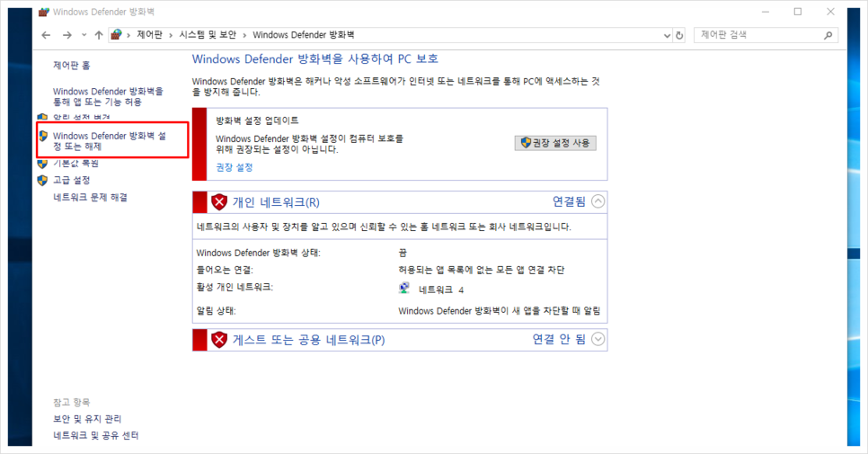Click shield icon beside 고급 설정
This screenshot has height=454, width=868.
point(42,181)
